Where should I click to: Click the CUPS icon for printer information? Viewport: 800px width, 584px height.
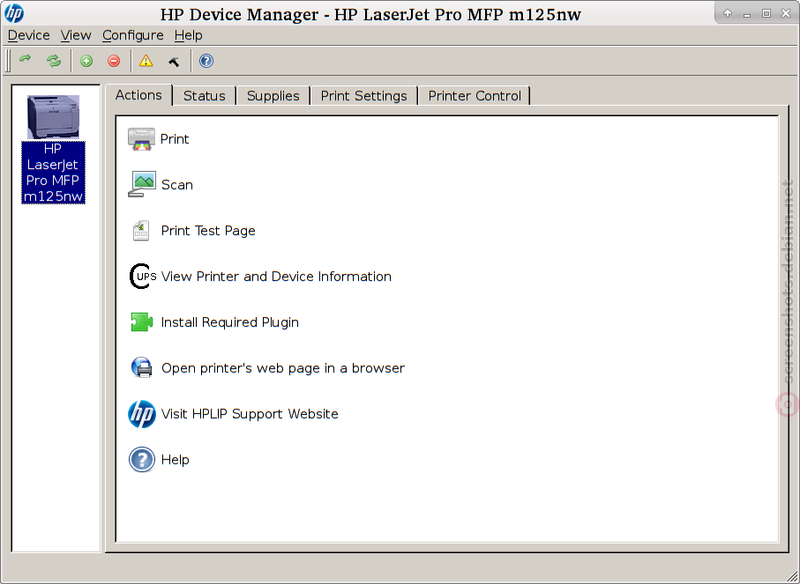coord(142,276)
